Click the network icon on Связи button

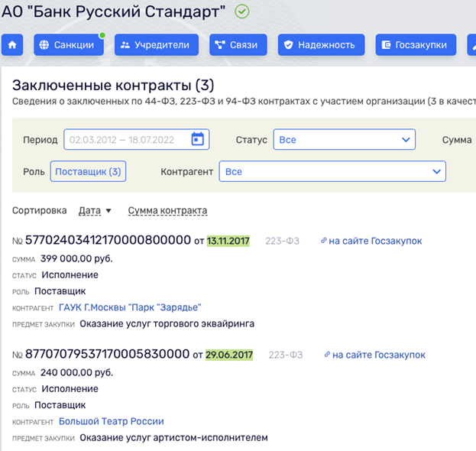click(x=220, y=45)
